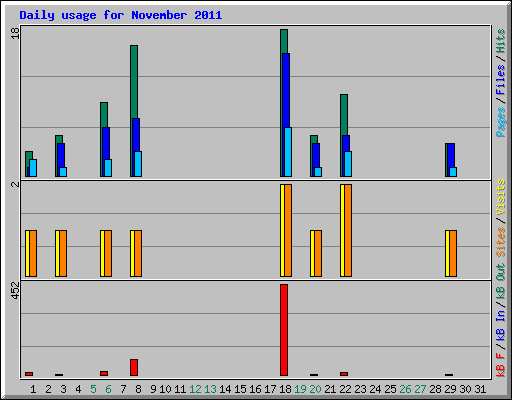This screenshot has width=512, height=400.
Task: Click the x-axis day label "29"
Action: tap(450, 389)
